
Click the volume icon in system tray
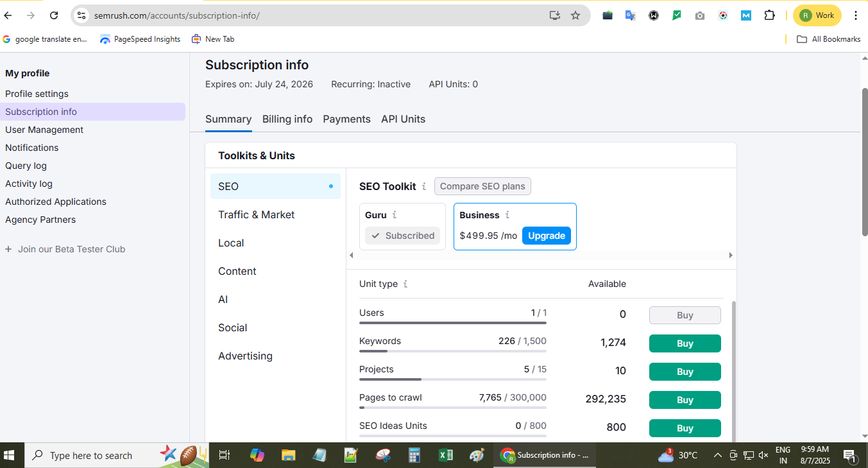[763, 455]
